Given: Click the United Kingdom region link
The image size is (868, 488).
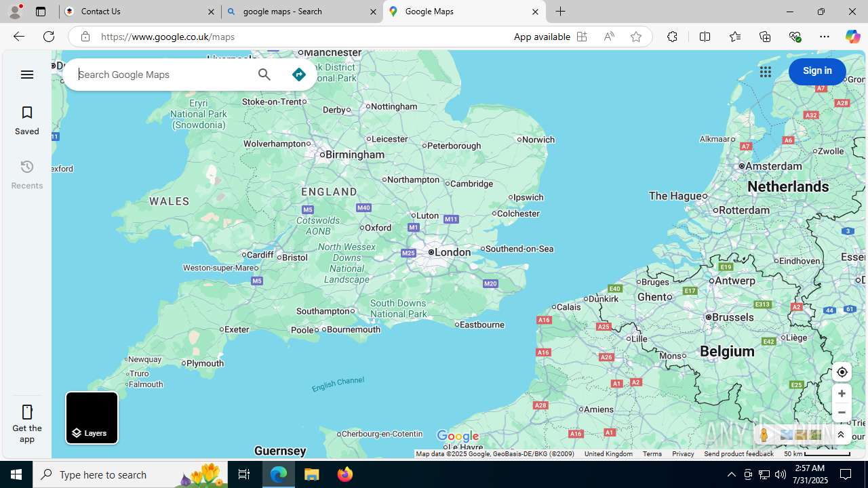Looking at the screenshot, I should [x=608, y=454].
